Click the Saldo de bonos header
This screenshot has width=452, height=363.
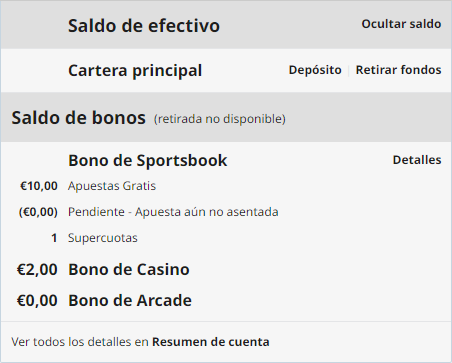[x=79, y=118]
